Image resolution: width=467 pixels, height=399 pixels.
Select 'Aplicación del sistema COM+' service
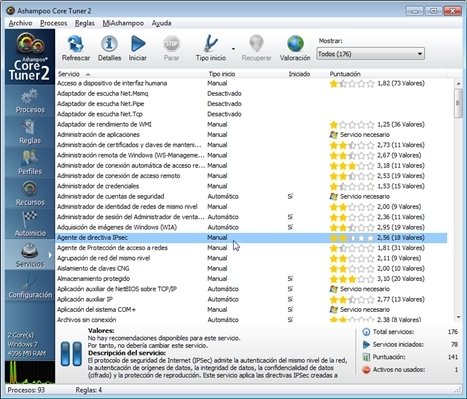coord(96,310)
